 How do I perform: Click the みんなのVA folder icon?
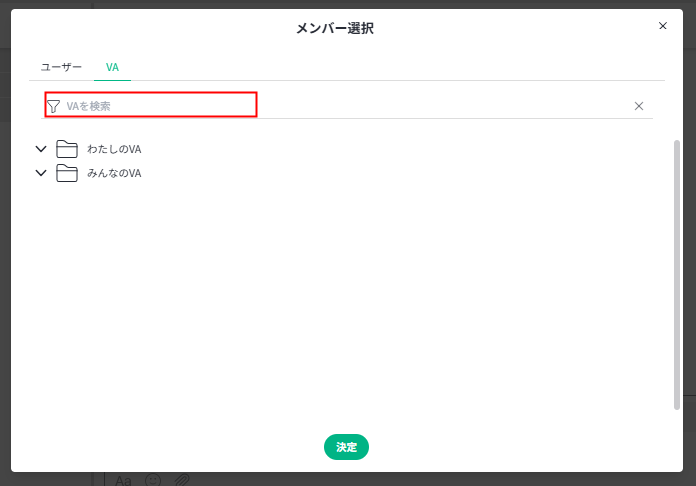[x=67, y=173]
